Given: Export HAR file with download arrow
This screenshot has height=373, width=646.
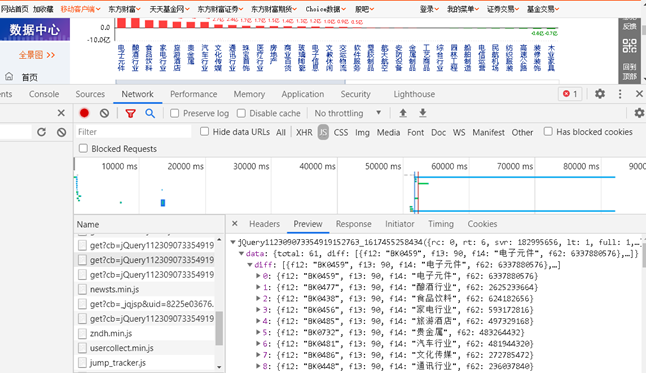Looking at the screenshot, I should pos(423,113).
